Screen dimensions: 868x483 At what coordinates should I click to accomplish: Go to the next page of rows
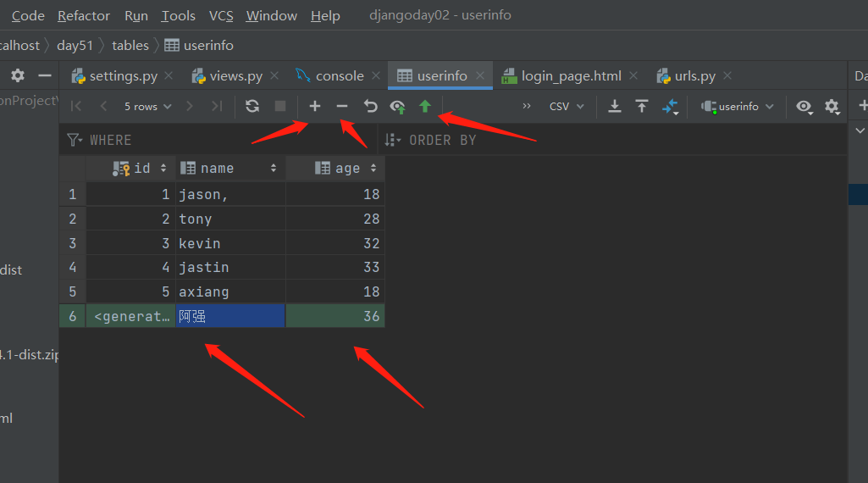(190, 106)
